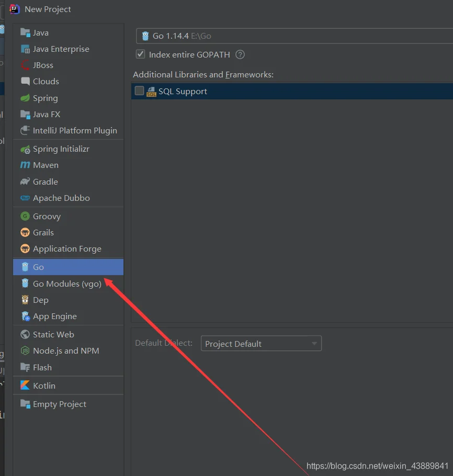Select Application Forge entry
453x476 pixels.
(69, 249)
